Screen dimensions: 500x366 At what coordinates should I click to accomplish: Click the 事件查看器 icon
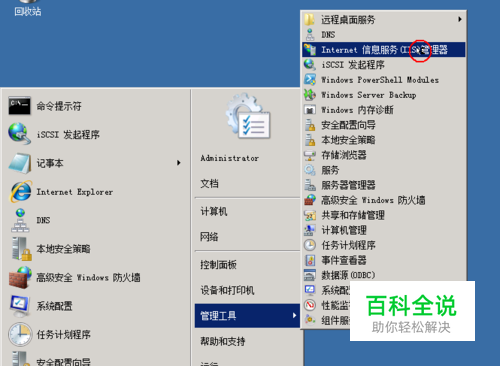310,260
